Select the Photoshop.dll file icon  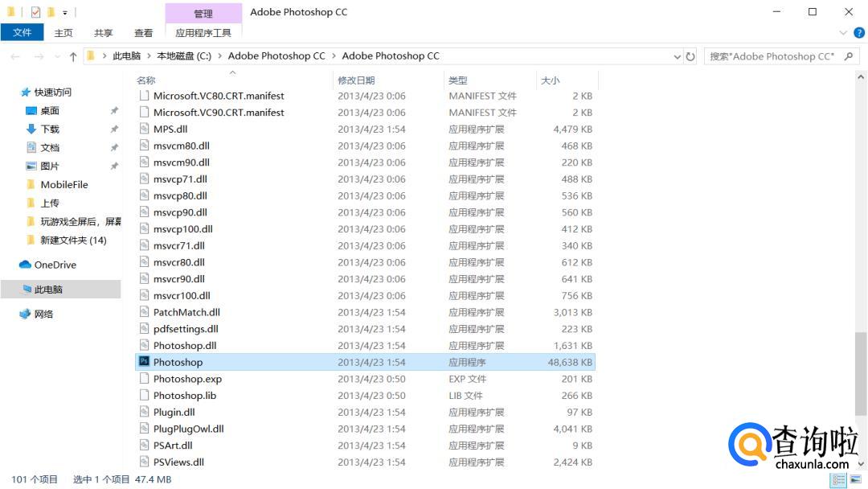tap(144, 344)
